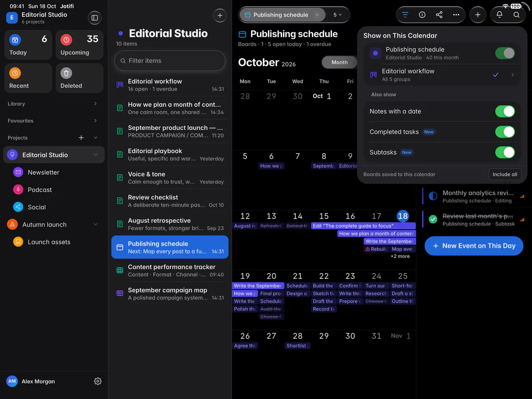The width and height of the screenshot is (532, 399).
Task: Toggle completion of Review last month's task
Action: click(434, 219)
